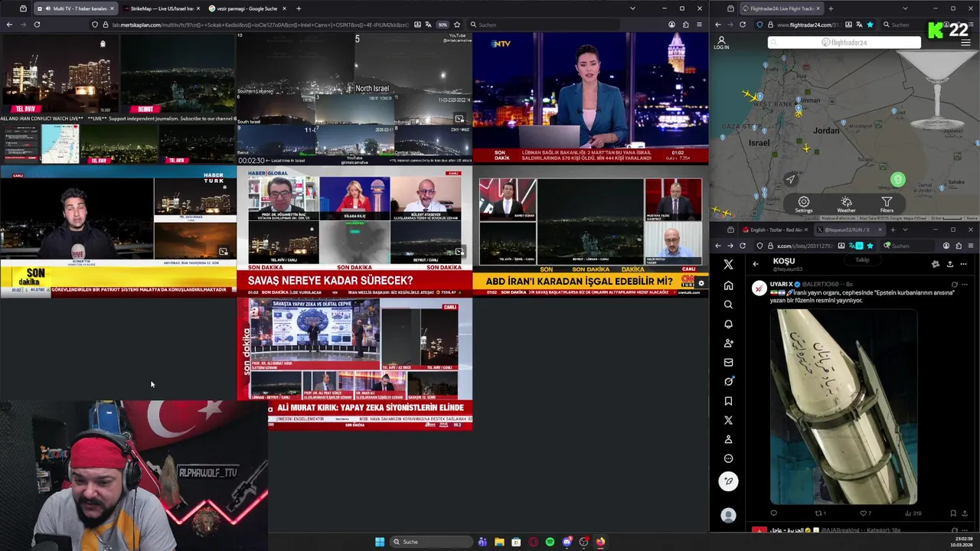Open tab list dropdown in X browser window
This screenshot has width=980, height=551.
[905, 230]
